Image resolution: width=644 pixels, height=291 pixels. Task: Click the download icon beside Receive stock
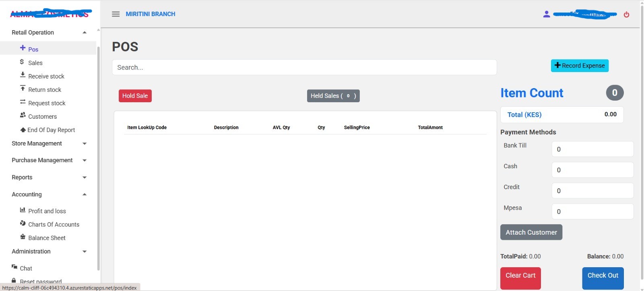(x=23, y=75)
